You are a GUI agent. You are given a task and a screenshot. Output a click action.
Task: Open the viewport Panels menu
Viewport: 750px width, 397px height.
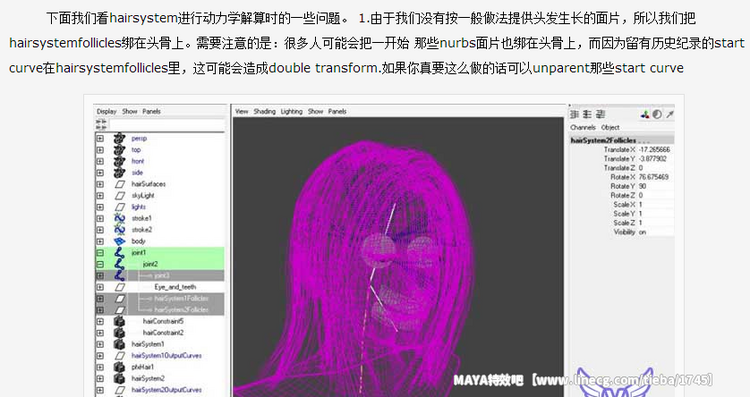pos(337,111)
